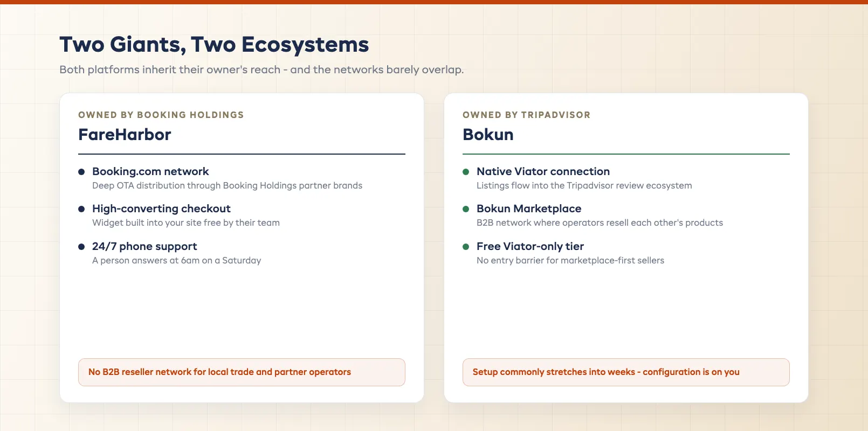
Task: Click the 'No B2B reseller network' warning box
Action: coord(242,372)
